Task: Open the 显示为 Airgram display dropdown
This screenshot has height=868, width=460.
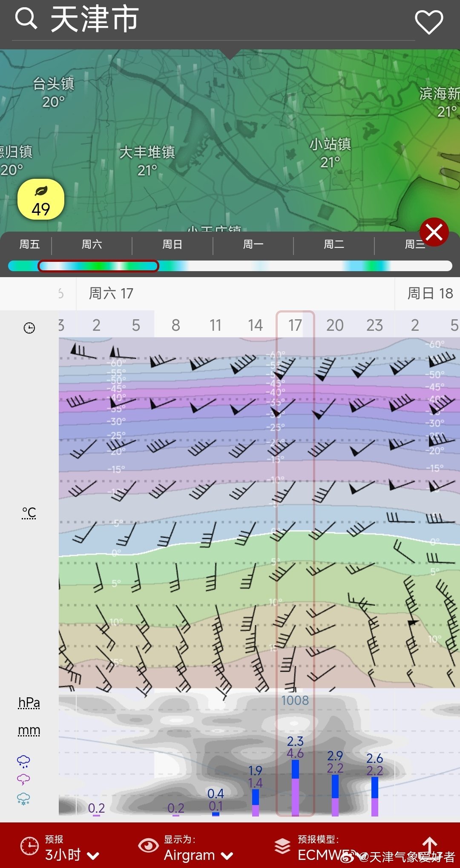Action: (x=199, y=848)
